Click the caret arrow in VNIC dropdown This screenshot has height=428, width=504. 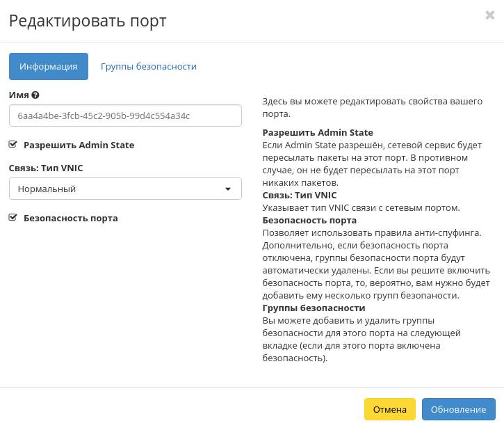227,189
